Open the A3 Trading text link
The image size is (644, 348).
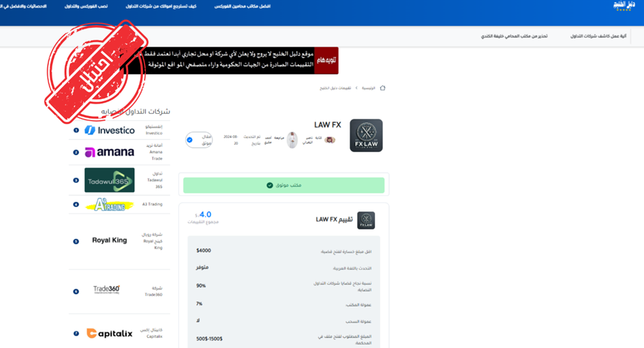153,205
